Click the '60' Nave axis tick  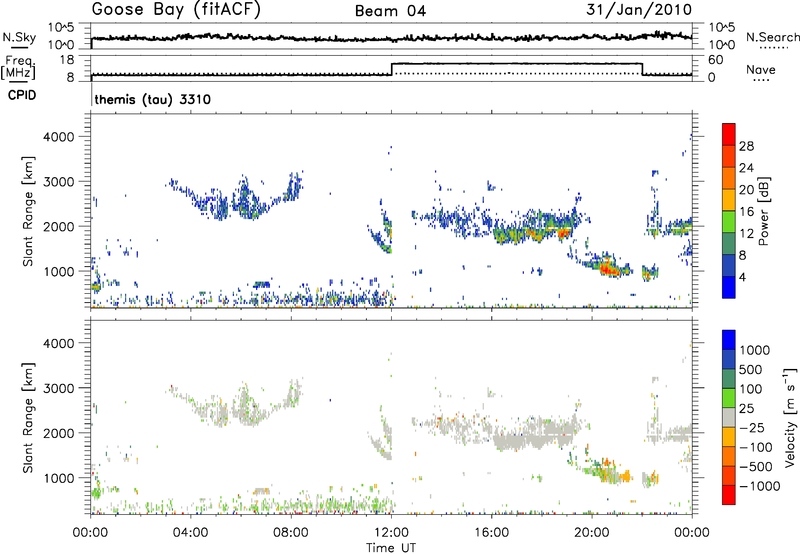click(x=716, y=60)
